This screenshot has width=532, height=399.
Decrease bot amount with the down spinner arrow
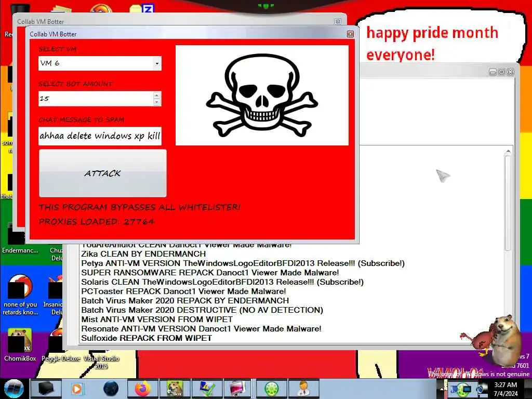(x=157, y=102)
